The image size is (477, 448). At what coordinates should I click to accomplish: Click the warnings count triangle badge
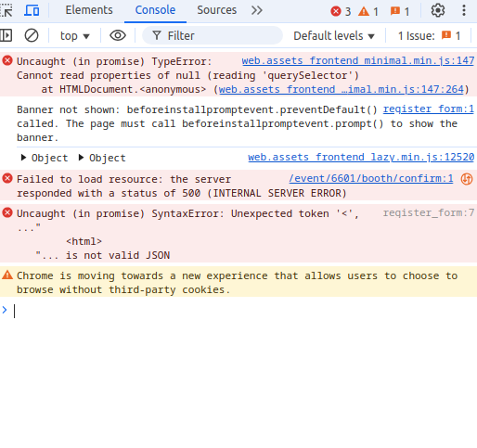(368, 11)
